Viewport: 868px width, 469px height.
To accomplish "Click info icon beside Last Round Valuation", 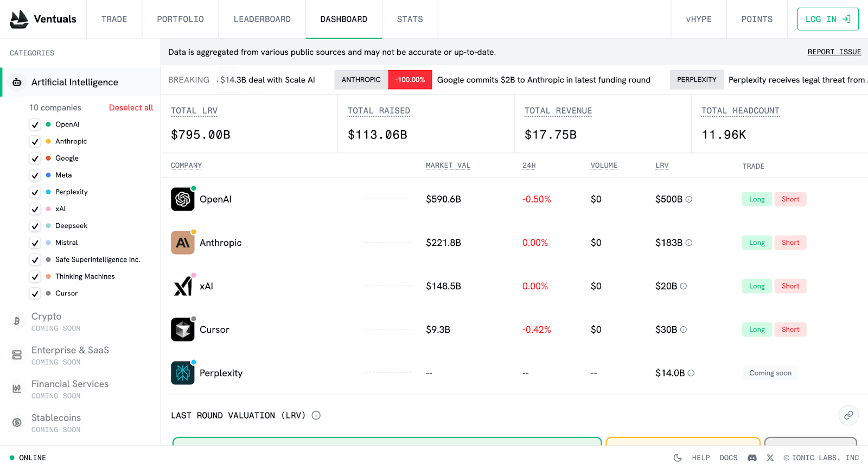I will click(x=316, y=415).
